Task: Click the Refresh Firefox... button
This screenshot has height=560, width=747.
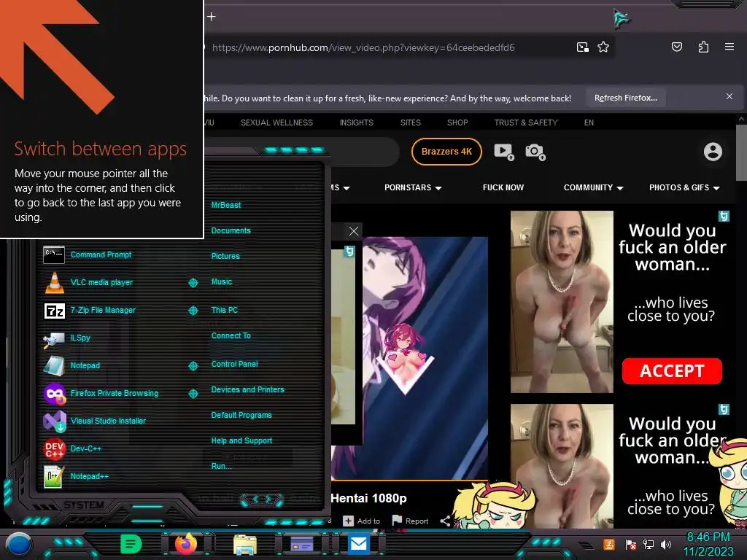Action: [625, 98]
